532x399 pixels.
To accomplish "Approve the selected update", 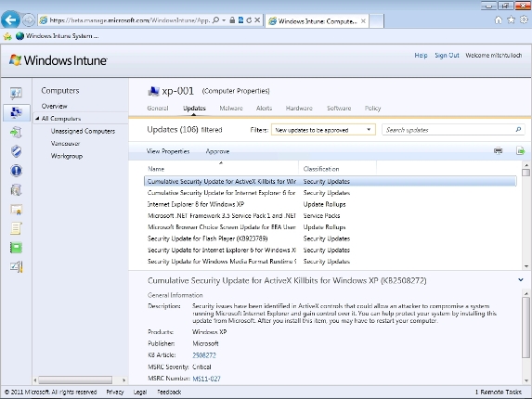I will [x=217, y=151].
